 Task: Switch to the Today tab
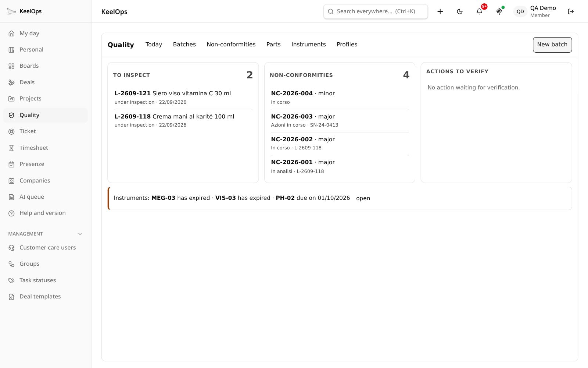(x=154, y=45)
